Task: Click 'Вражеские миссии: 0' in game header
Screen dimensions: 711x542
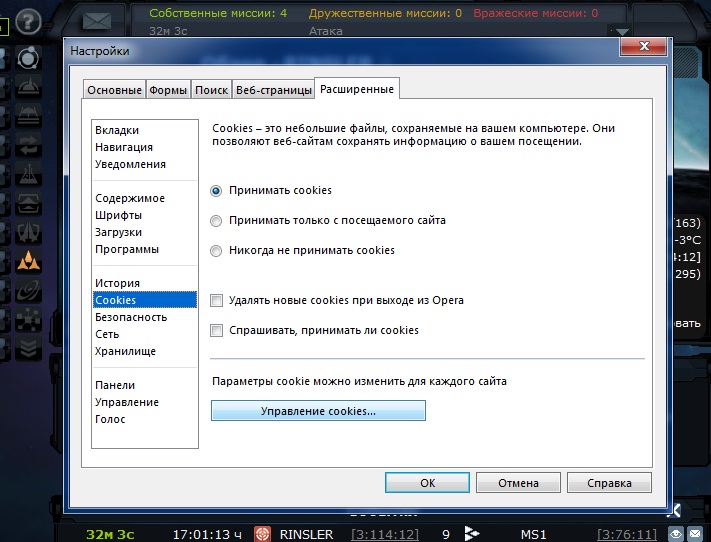Action: (536, 13)
